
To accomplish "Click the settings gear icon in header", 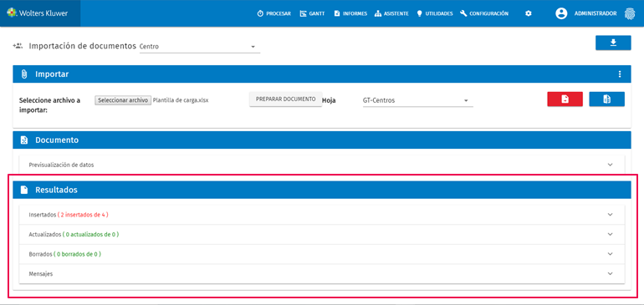I will pyautogui.click(x=529, y=13).
